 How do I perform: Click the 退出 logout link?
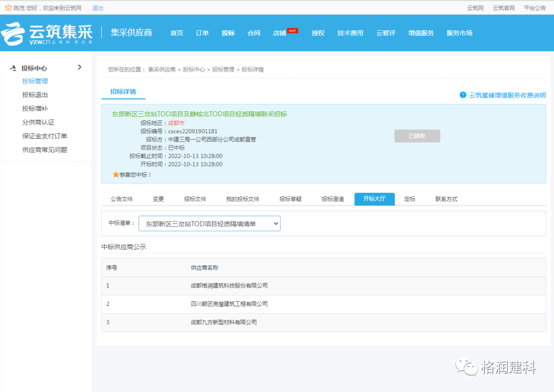(x=97, y=8)
